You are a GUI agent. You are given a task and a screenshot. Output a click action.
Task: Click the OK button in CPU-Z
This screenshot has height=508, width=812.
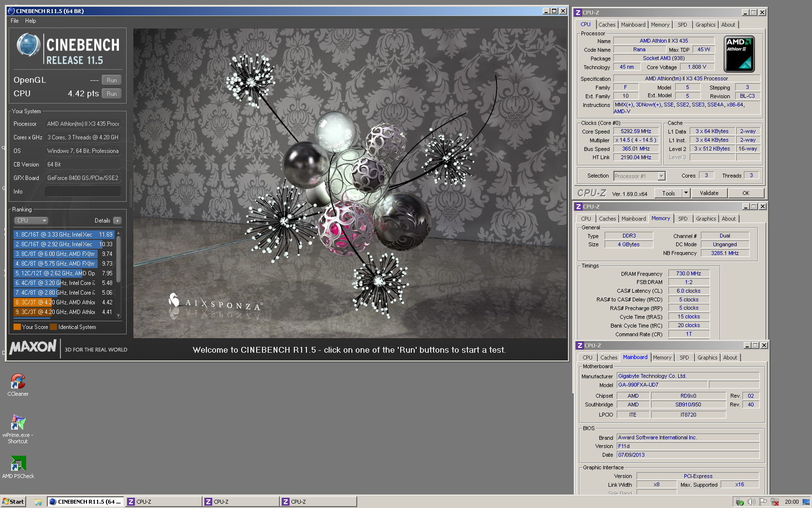point(746,193)
